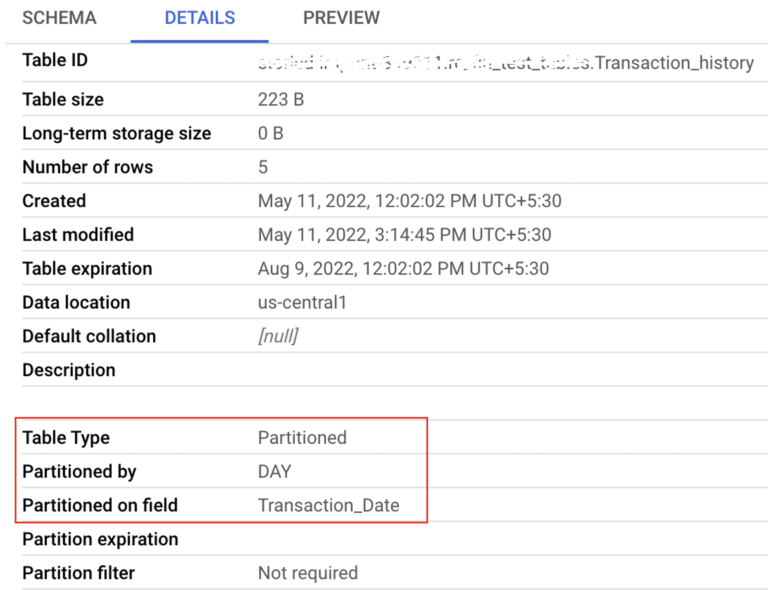Screen dimensions: 768x590
Task: Click the Table expiration label
Action: coord(87,268)
